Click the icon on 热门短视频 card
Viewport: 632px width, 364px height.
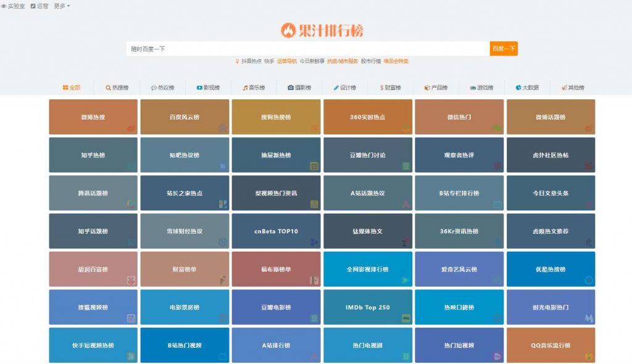[497, 357]
